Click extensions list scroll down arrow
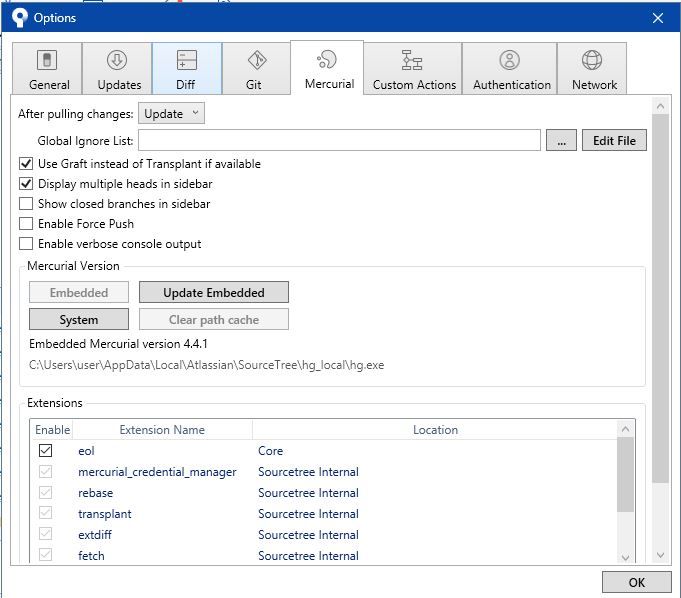The height and width of the screenshot is (598, 681). [625, 557]
